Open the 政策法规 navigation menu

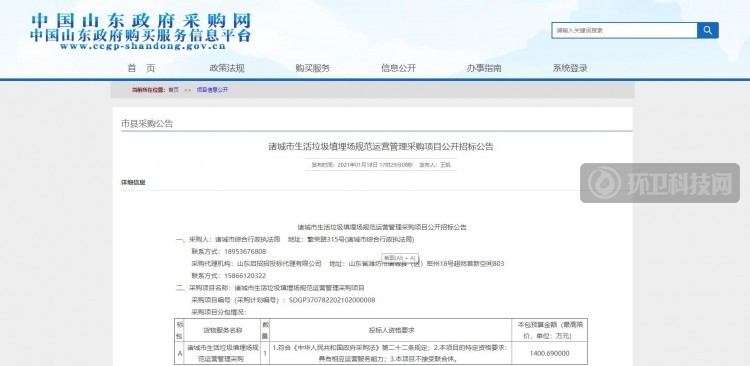click(x=227, y=68)
